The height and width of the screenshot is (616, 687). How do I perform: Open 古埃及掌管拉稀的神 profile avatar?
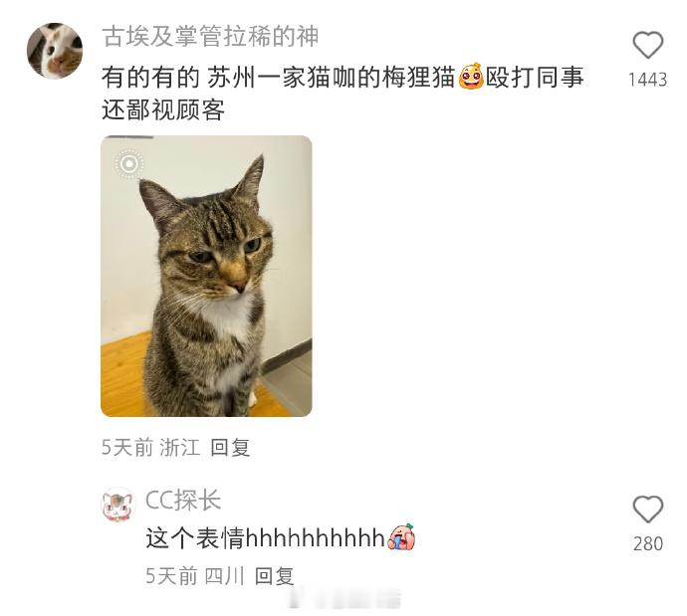[x=55, y=51]
